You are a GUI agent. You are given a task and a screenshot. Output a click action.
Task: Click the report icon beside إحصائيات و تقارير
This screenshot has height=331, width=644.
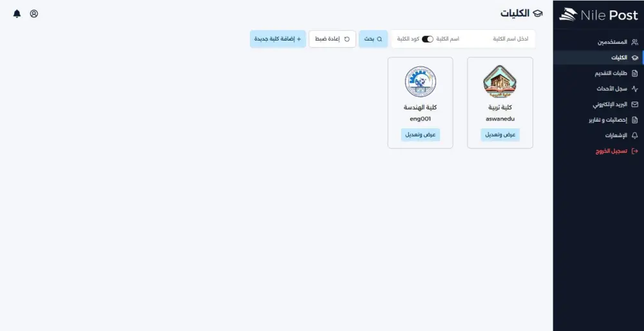[634, 120]
